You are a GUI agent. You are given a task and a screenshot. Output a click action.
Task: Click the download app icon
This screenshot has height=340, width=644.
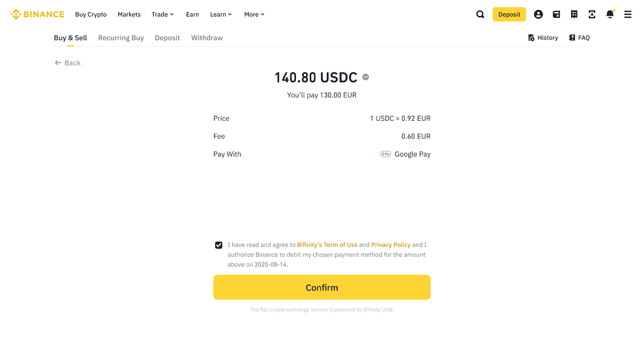coord(592,14)
